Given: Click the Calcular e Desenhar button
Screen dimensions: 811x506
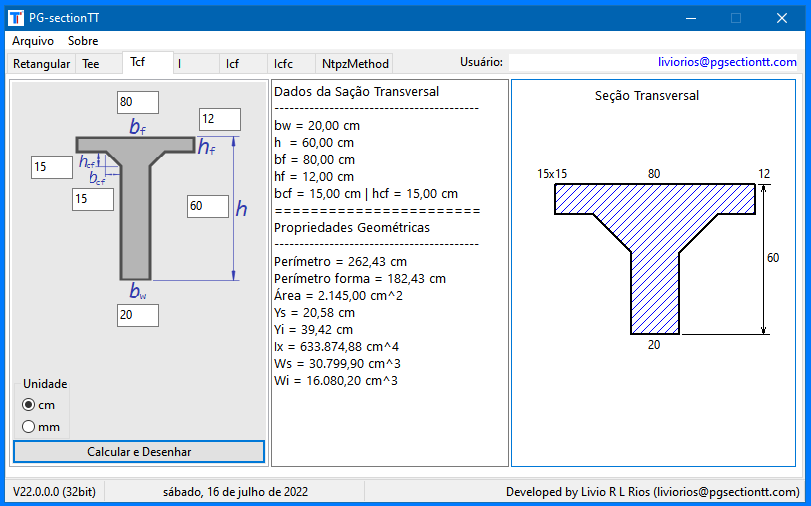Looking at the screenshot, I should 139,452.
